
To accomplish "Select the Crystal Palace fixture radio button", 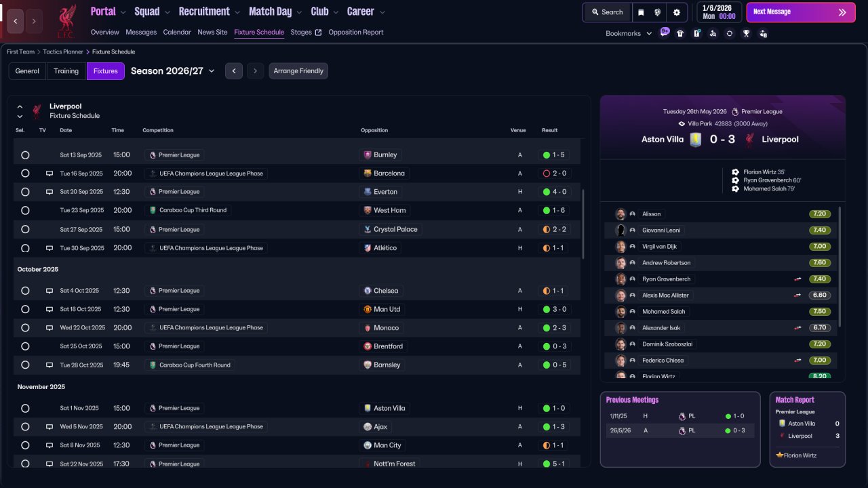I will (x=25, y=230).
